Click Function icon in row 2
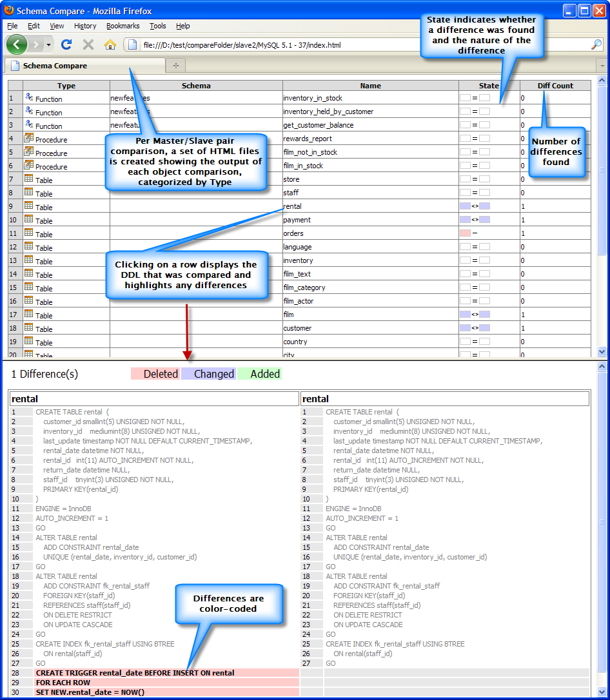 coord(29,110)
